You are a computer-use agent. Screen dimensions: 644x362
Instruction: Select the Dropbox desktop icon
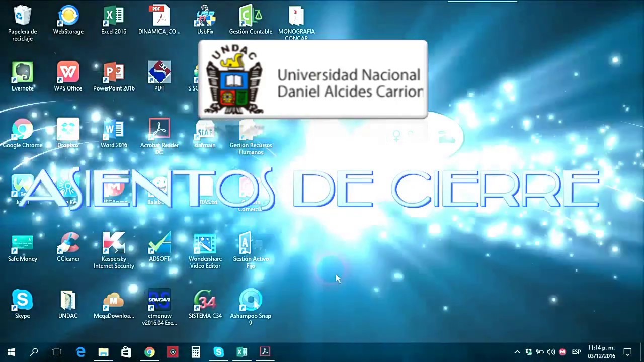pyautogui.click(x=68, y=134)
